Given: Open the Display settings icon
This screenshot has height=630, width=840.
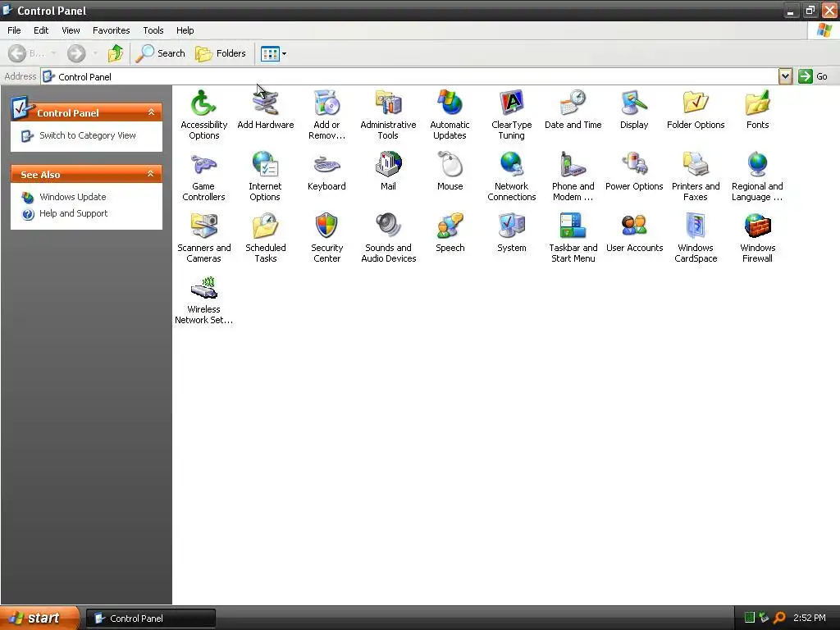Looking at the screenshot, I should point(634,103).
